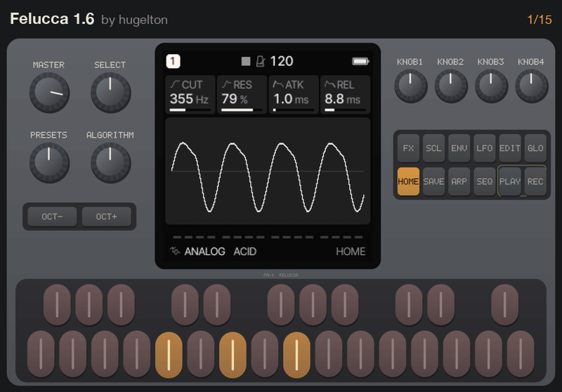Play the middle orange highlighted lower key
The image size is (562, 392).
point(233,355)
